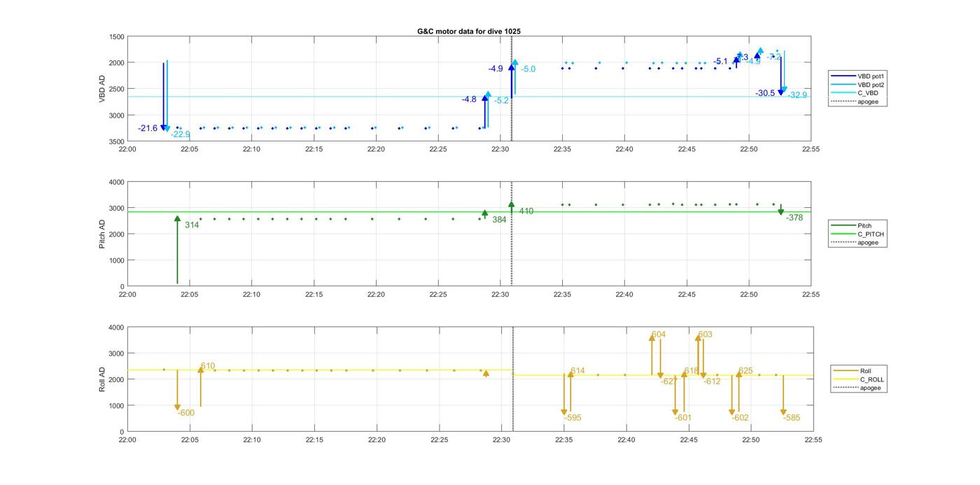980x485 pixels.
Task: Click the '-5.0' VBD data label
Action: [528, 69]
